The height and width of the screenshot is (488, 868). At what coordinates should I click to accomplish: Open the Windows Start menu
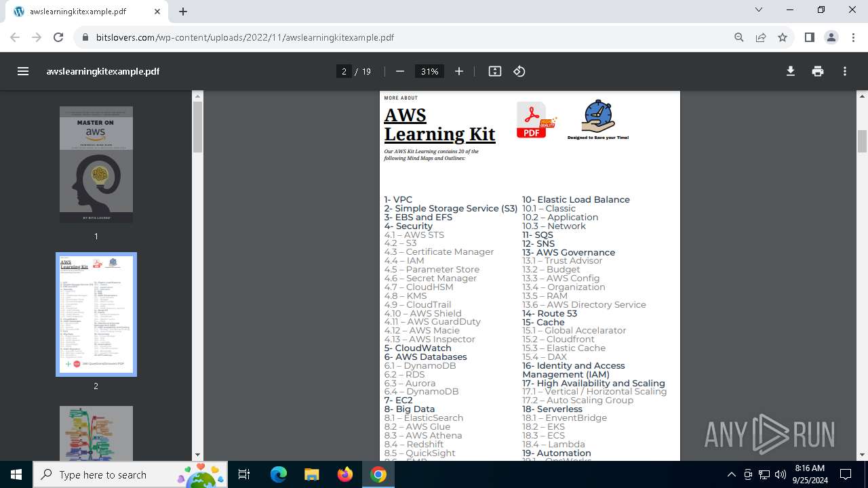16,474
